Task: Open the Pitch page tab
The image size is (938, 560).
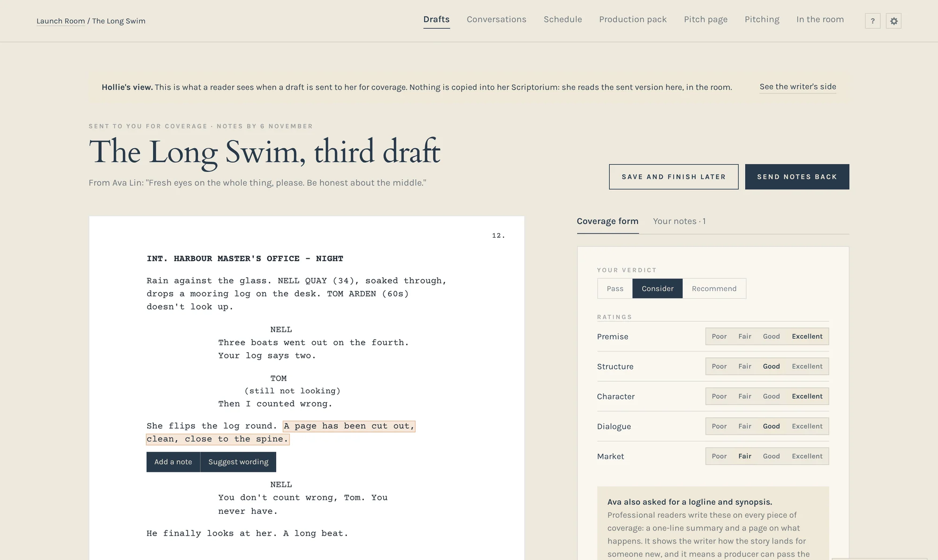Action: (x=705, y=20)
